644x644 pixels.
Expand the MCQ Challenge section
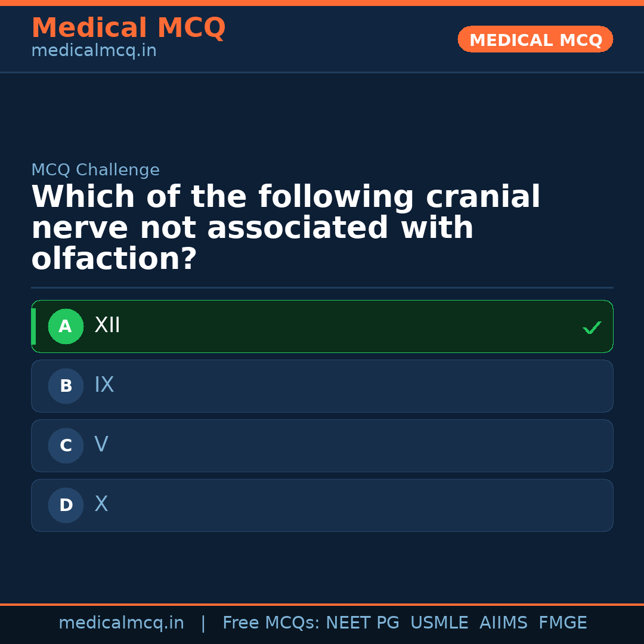point(95,170)
